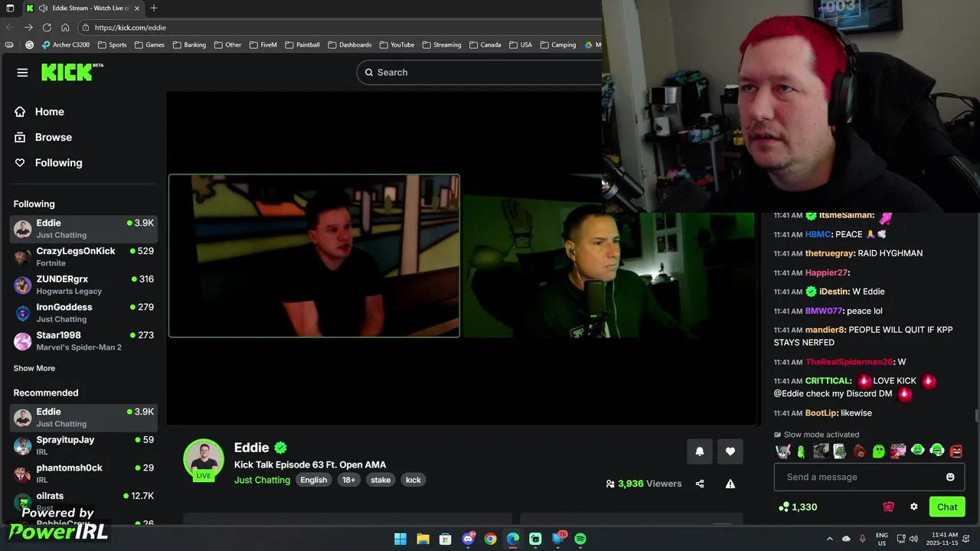Expand the Following list with Show More

point(34,368)
